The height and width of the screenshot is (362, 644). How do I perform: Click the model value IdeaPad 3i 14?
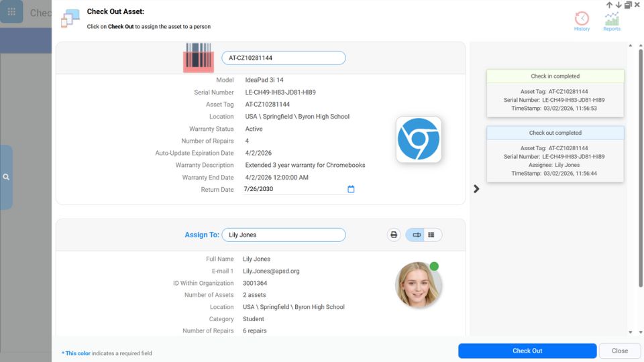point(264,80)
